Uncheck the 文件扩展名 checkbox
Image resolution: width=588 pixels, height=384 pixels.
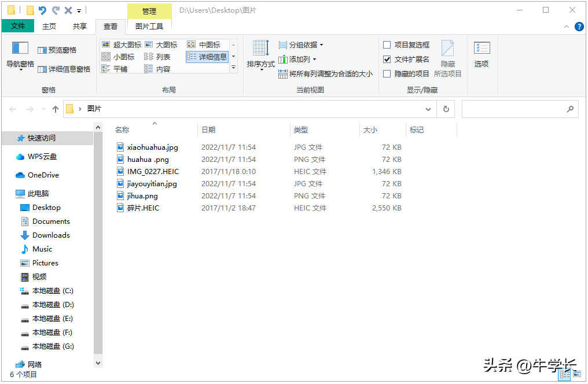[387, 59]
